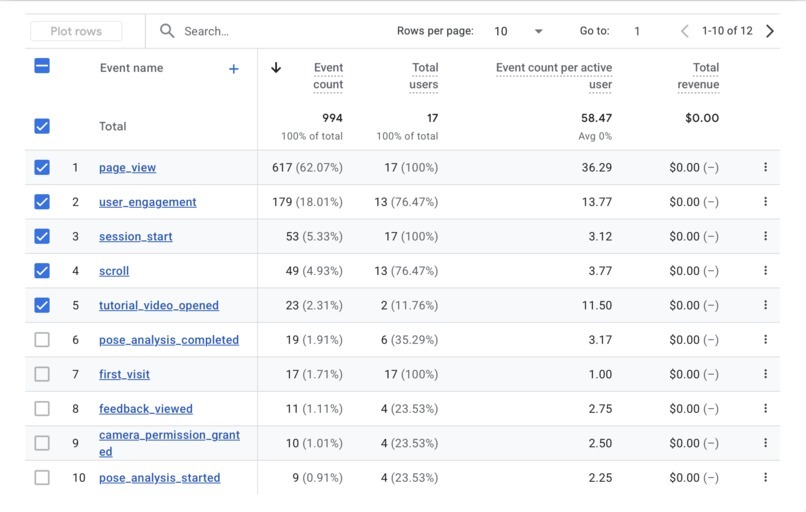Open more options for pose_analysis_started row

pos(765,478)
